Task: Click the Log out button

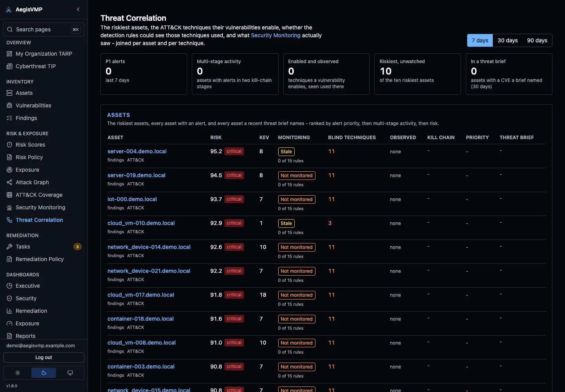Action: [44, 358]
